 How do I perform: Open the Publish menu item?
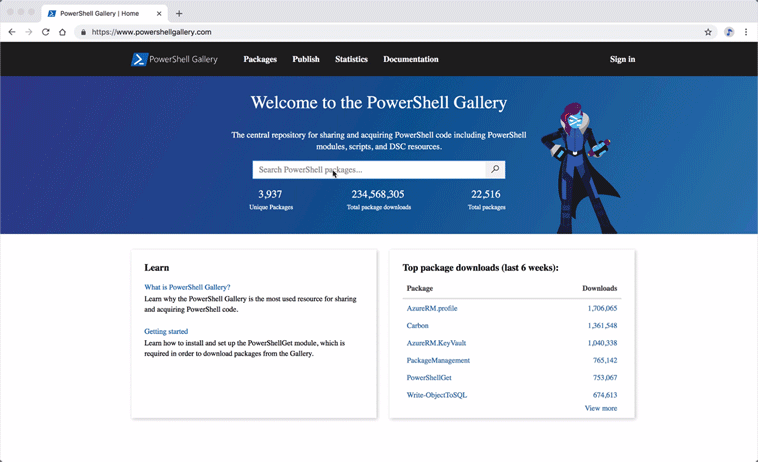tap(306, 59)
